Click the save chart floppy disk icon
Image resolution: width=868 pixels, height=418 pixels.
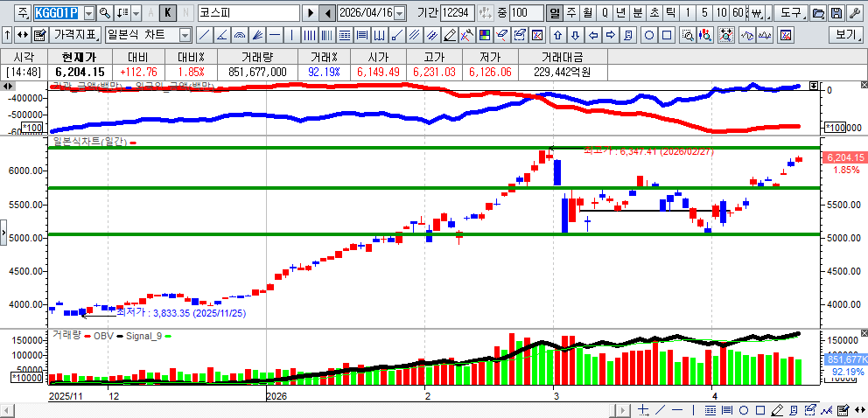836,13
